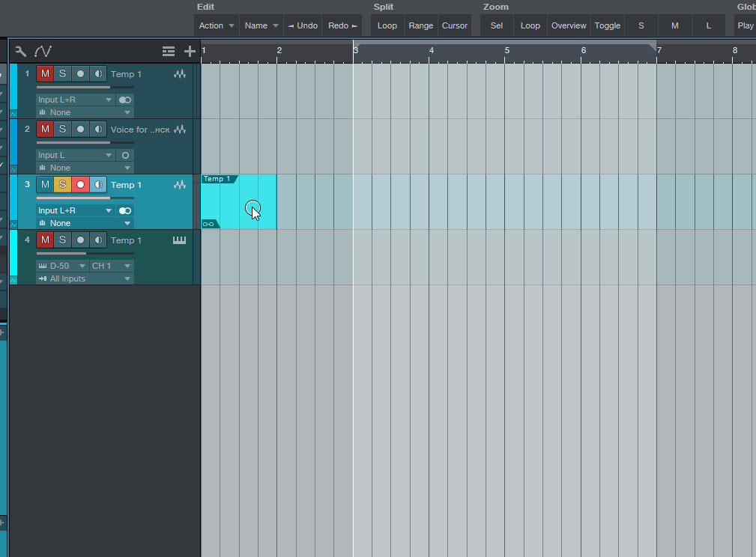
Task: Open the track list icon
Action: [169, 51]
